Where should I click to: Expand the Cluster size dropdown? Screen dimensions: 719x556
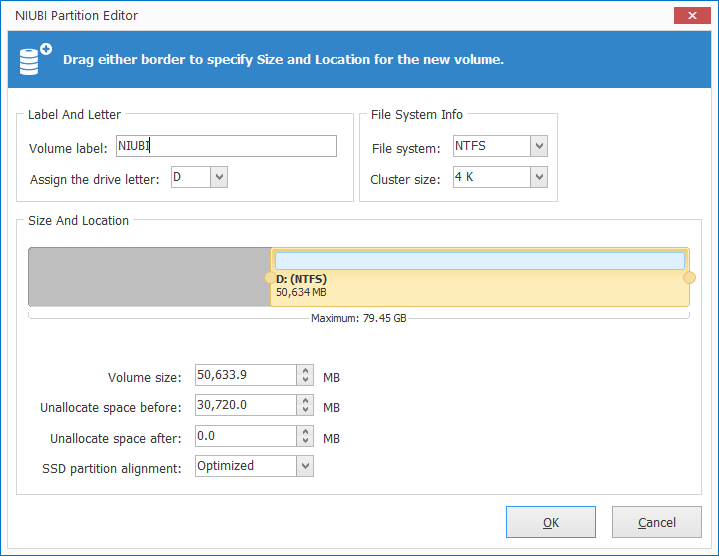click(x=539, y=177)
